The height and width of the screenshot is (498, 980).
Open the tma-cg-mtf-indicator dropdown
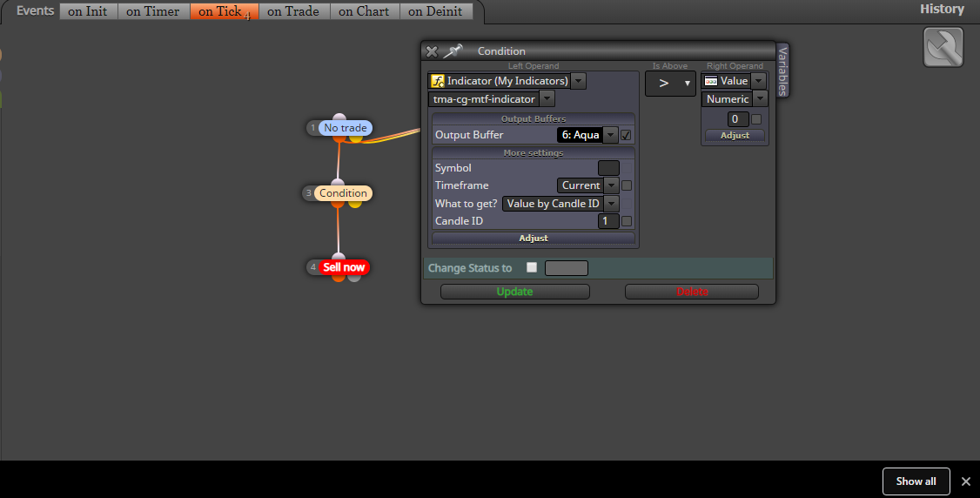click(547, 98)
